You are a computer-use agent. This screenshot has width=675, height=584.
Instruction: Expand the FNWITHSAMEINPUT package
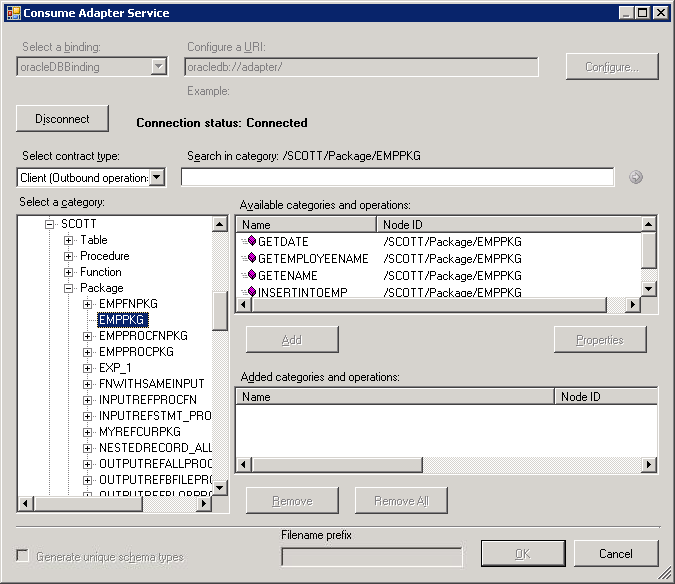[x=87, y=384]
